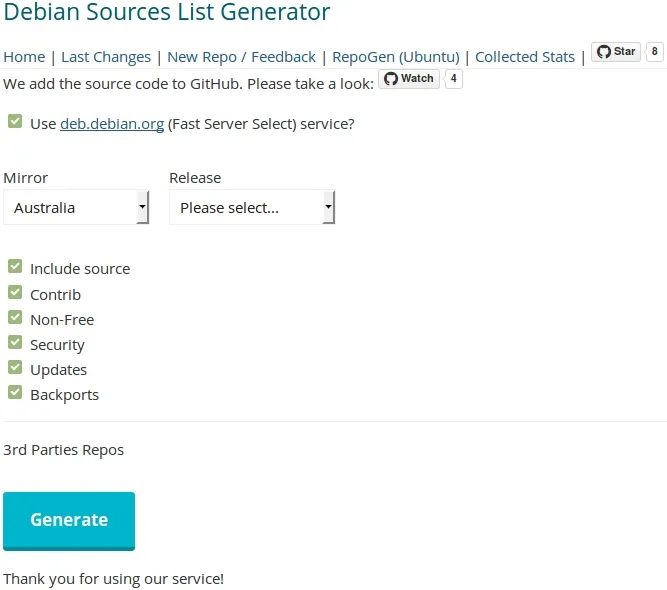Go to the Home navigation link
Viewport: 667px width, 590px height.
[24, 57]
